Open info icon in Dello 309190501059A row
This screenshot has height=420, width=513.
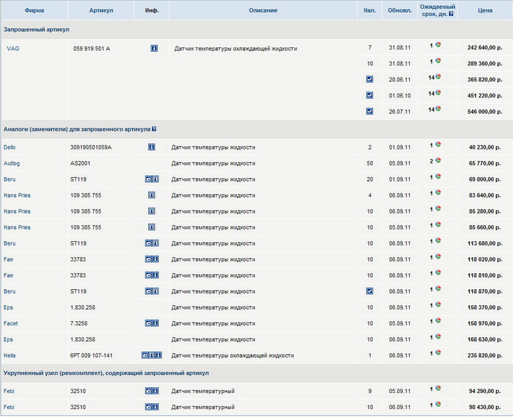(x=151, y=147)
